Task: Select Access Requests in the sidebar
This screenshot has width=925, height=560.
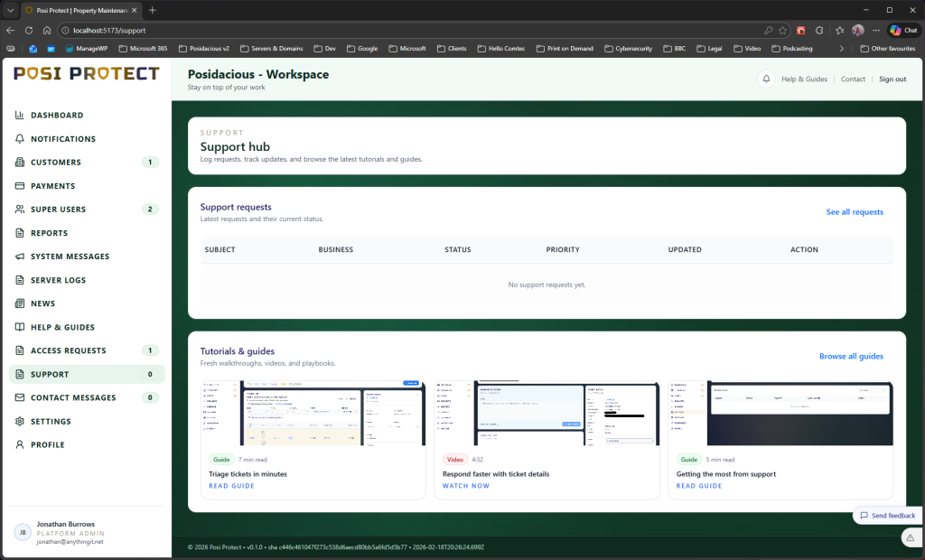Action: [68, 350]
